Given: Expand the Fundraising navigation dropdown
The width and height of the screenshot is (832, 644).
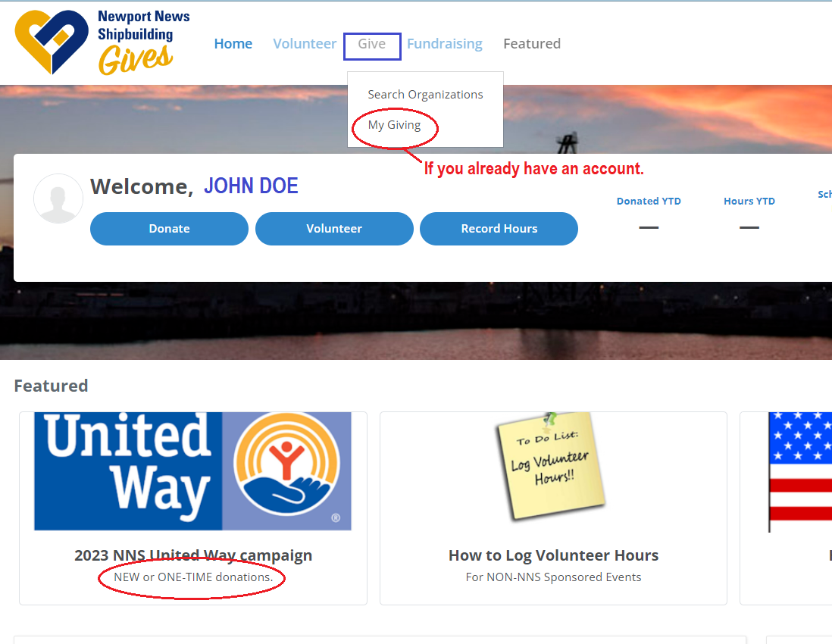Looking at the screenshot, I should tap(445, 43).
